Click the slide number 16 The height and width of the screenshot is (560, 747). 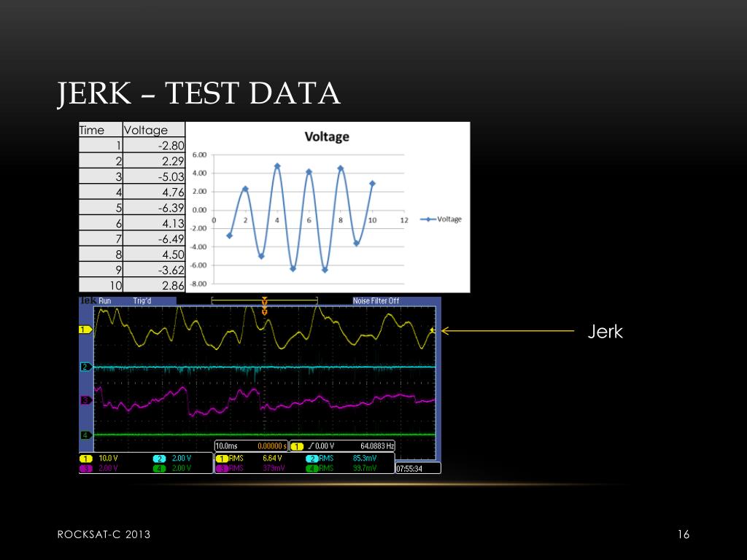click(684, 534)
